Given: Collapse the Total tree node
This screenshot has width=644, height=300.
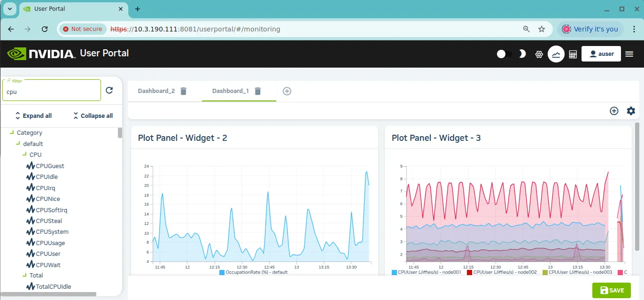Looking at the screenshot, I should (25, 275).
